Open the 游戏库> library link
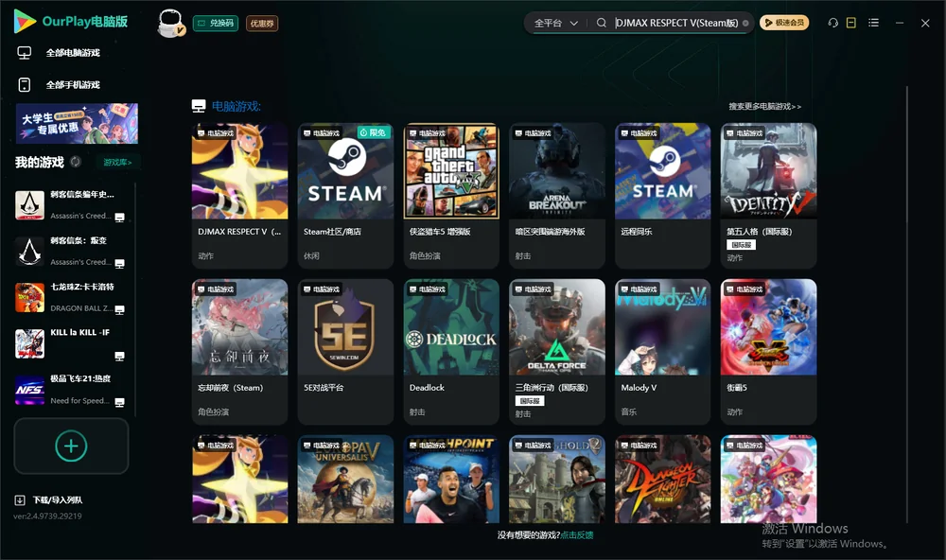The image size is (946, 560). tap(117, 162)
